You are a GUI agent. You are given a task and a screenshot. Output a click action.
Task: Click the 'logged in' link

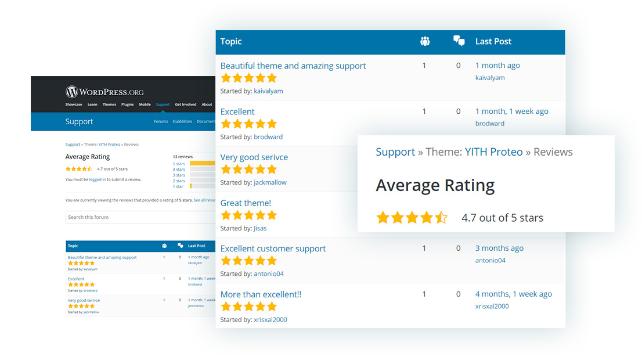pyautogui.click(x=98, y=179)
